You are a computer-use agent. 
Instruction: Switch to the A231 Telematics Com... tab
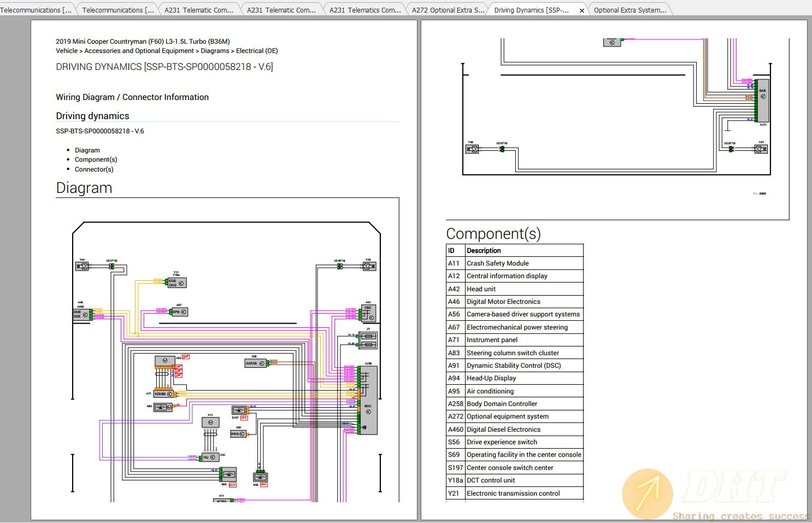click(x=364, y=10)
